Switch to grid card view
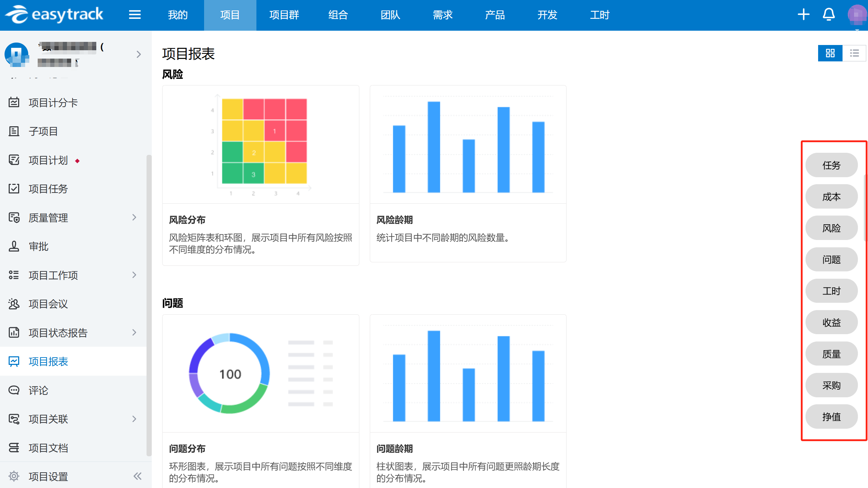This screenshot has height=488, width=868. click(x=830, y=53)
